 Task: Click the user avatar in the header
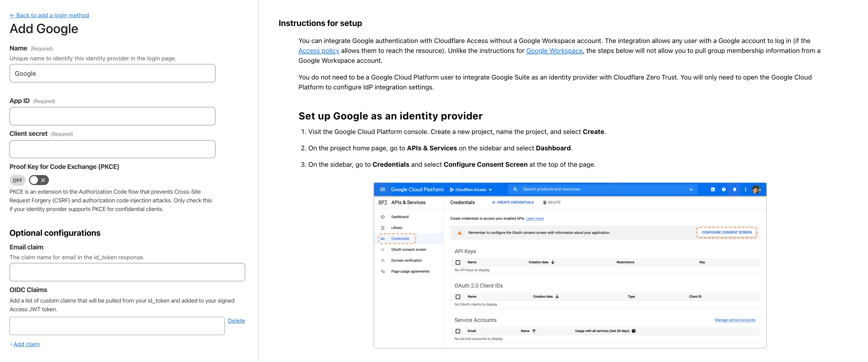[756, 189]
